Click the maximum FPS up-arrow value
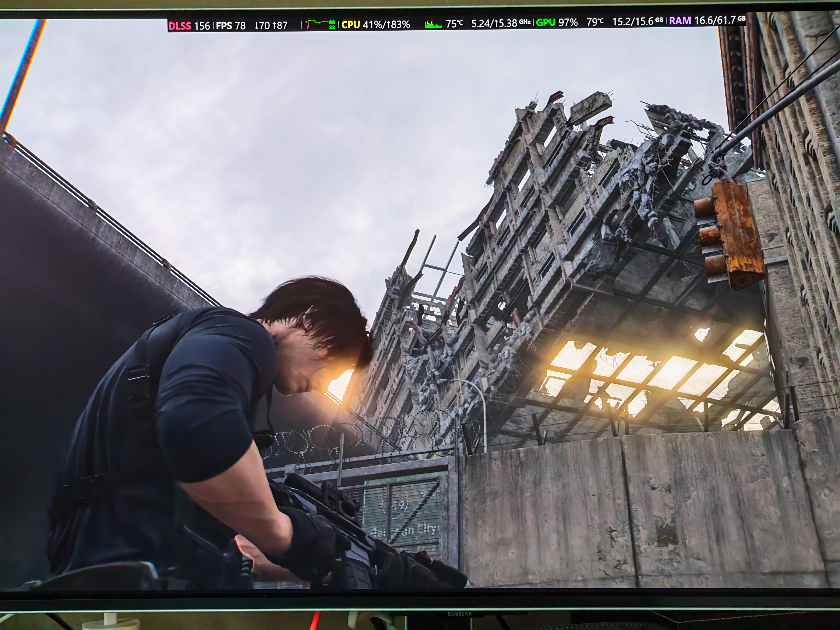The height and width of the screenshot is (630, 840). [280, 26]
